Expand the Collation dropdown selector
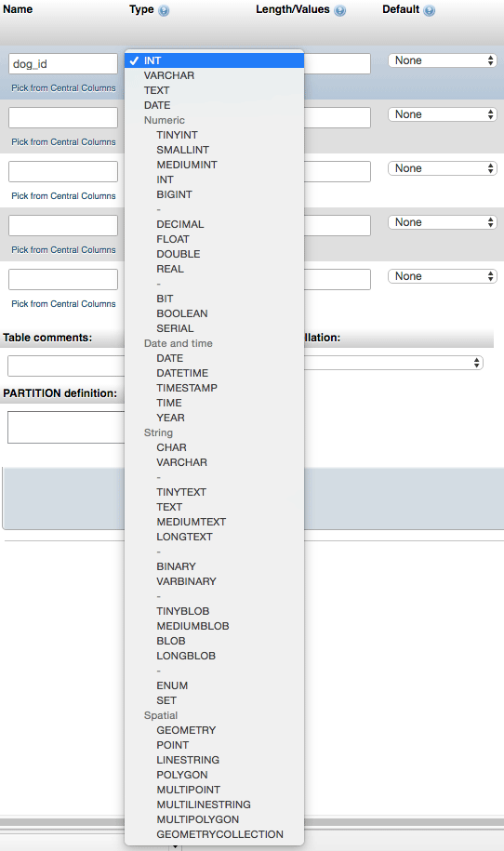Image resolution: width=504 pixels, height=851 pixels. coord(393,363)
